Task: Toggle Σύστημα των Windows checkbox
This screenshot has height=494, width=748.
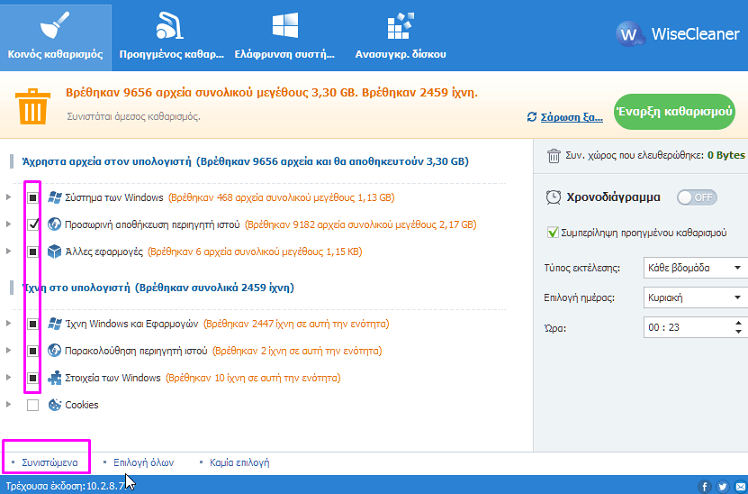Action: coord(32,197)
